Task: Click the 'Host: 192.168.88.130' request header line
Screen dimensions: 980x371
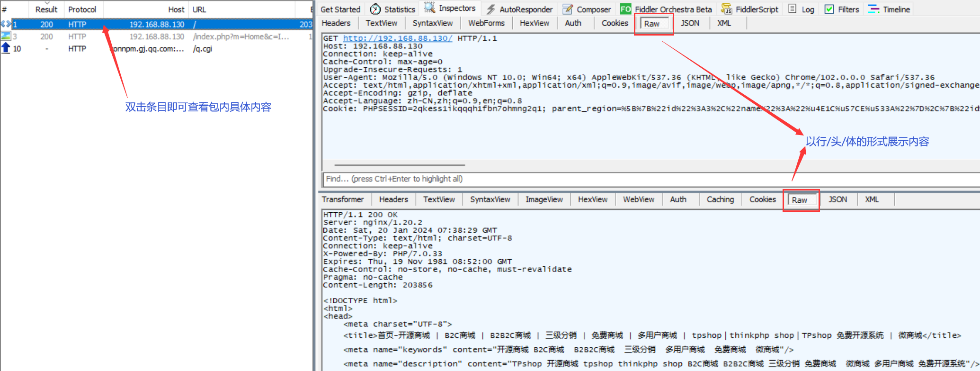Action: [373, 46]
